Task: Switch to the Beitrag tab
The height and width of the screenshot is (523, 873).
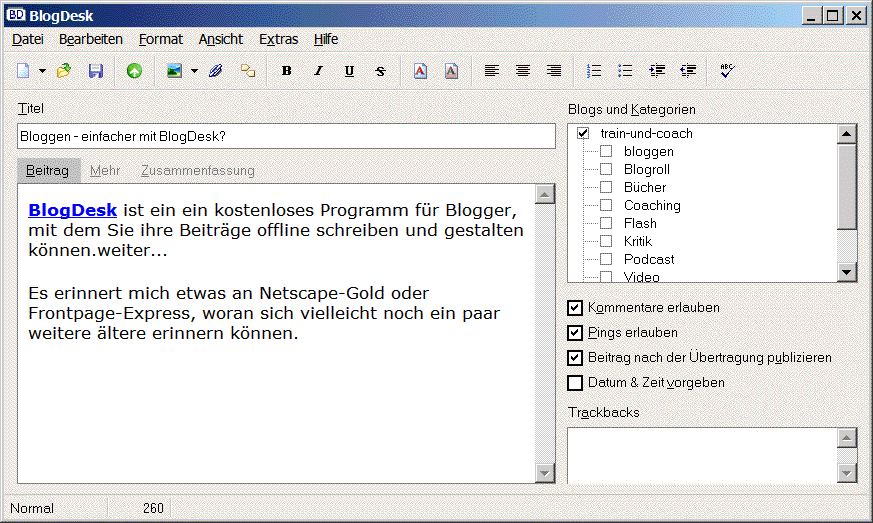Action: pyautogui.click(x=48, y=170)
